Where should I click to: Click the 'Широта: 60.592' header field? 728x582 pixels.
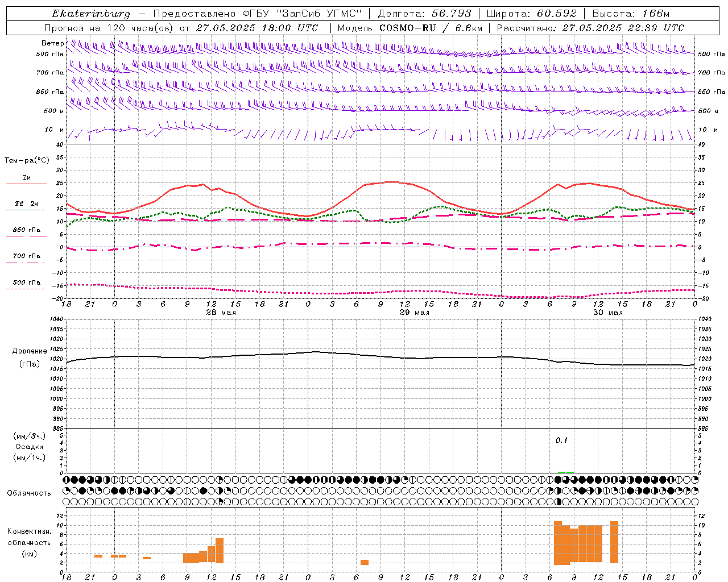click(x=531, y=14)
